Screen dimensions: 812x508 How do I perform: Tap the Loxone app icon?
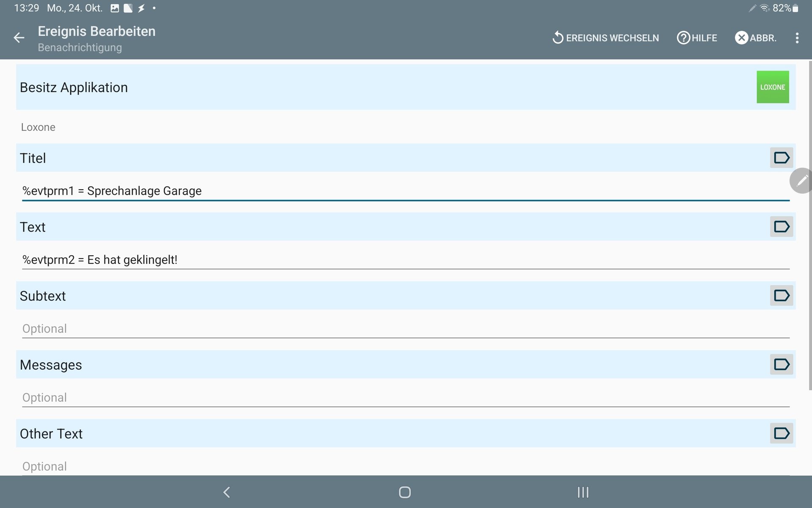(772, 87)
